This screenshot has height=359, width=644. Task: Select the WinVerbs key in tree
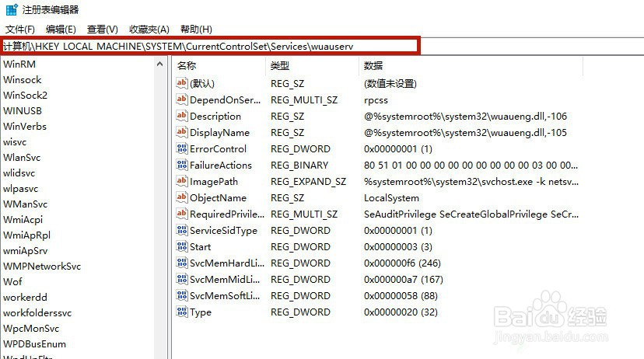coord(25,127)
